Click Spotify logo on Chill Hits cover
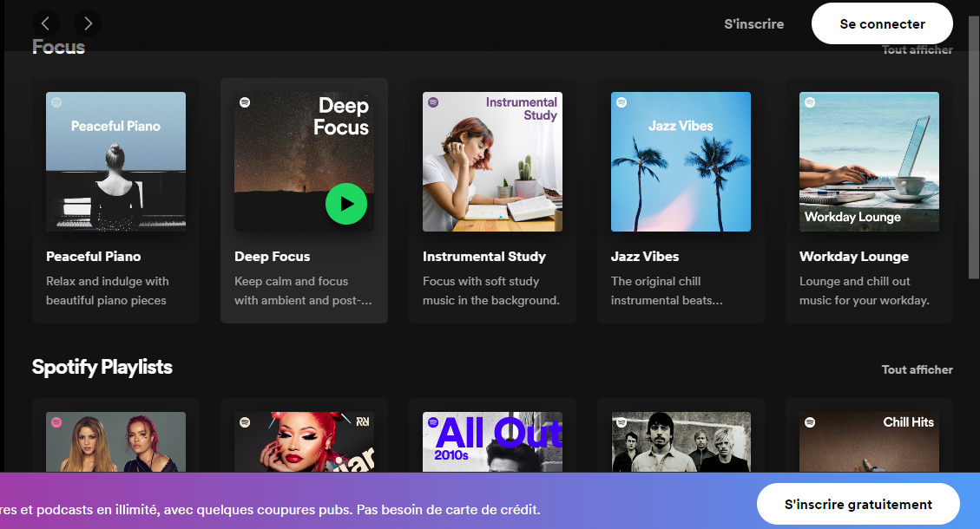The image size is (980, 529). (810, 422)
